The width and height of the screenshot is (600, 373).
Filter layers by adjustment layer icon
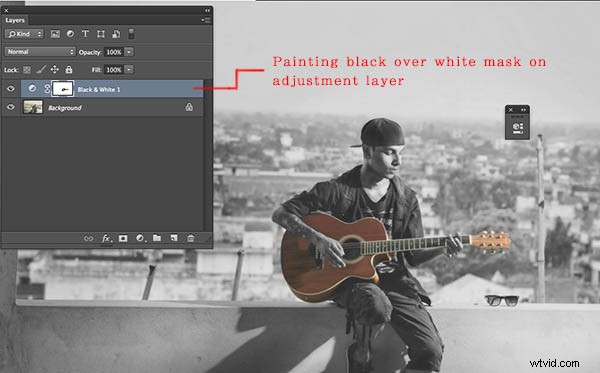pos(70,34)
